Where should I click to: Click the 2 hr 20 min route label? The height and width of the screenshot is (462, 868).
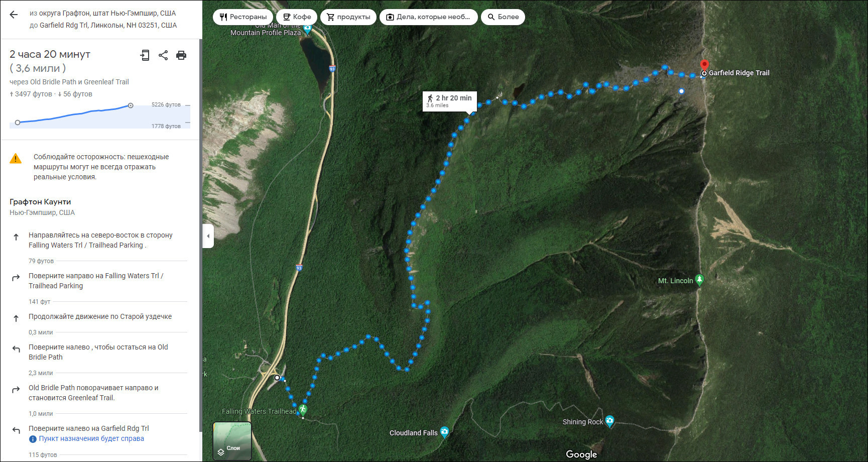tap(449, 101)
